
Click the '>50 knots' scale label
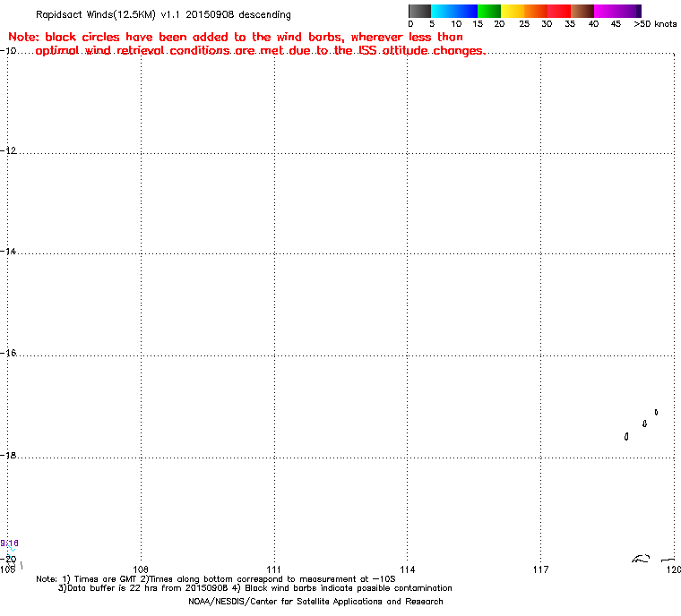tap(655, 24)
